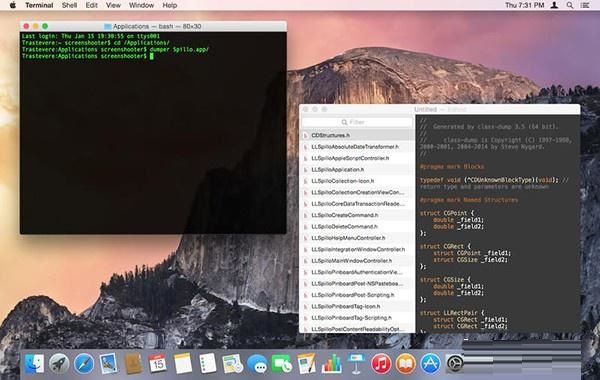Image resolution: width=600 pixels, height=380 pixels.
Task: Open Finder from the Dock
Action: [34, 363]
